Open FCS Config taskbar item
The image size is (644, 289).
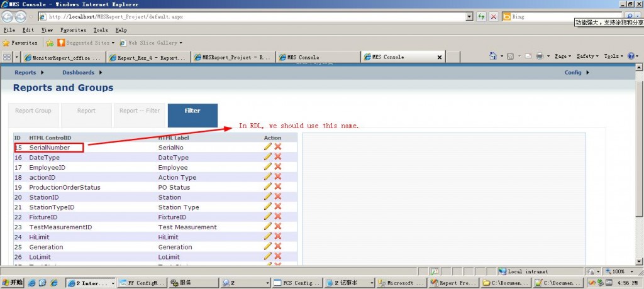pos(297,283)
